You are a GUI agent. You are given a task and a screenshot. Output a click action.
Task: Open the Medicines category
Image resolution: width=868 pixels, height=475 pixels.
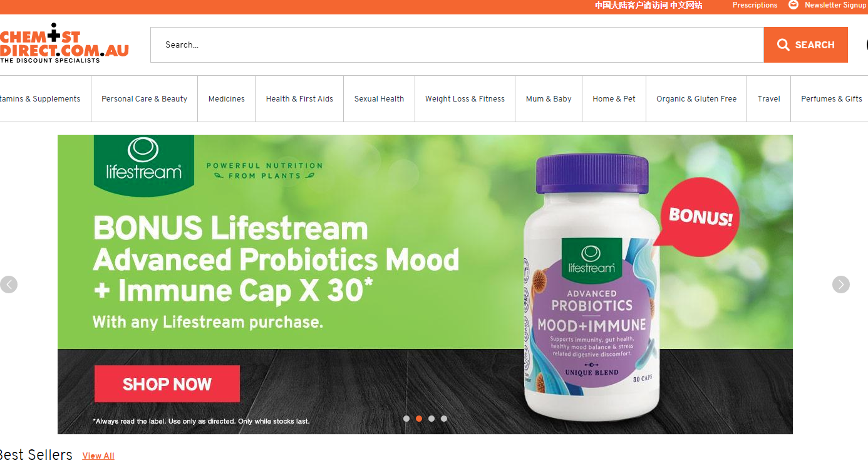(x=227, y=99)
